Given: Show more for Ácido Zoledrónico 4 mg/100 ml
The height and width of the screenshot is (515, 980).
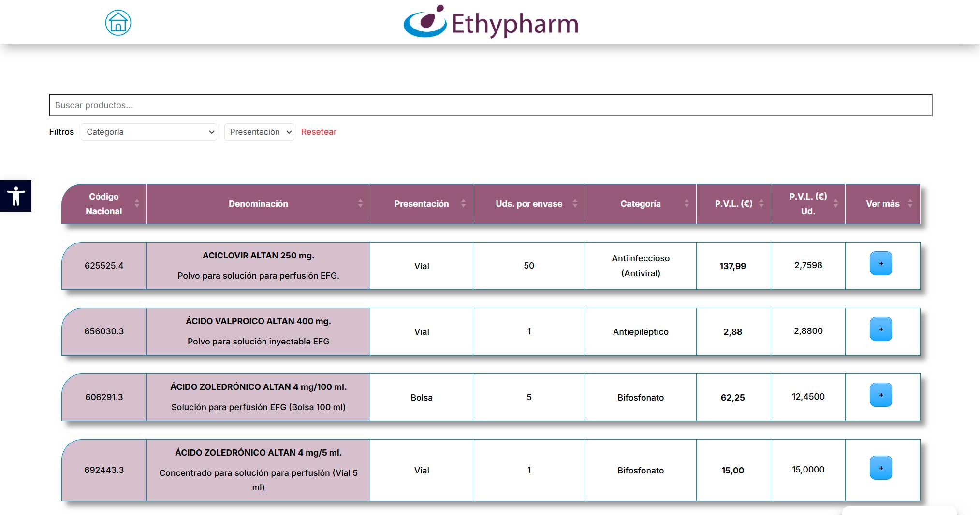Looking at the screenshot, I should point(880,395).
